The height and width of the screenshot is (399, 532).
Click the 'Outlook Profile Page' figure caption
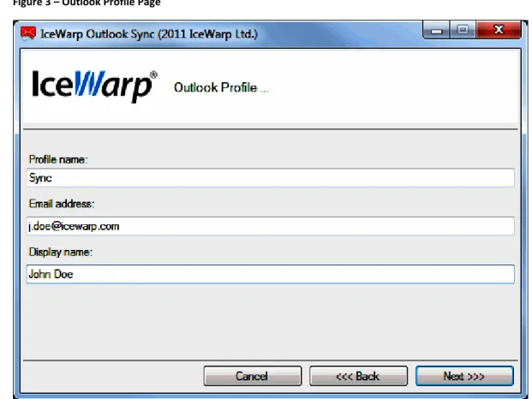[87, 3]
